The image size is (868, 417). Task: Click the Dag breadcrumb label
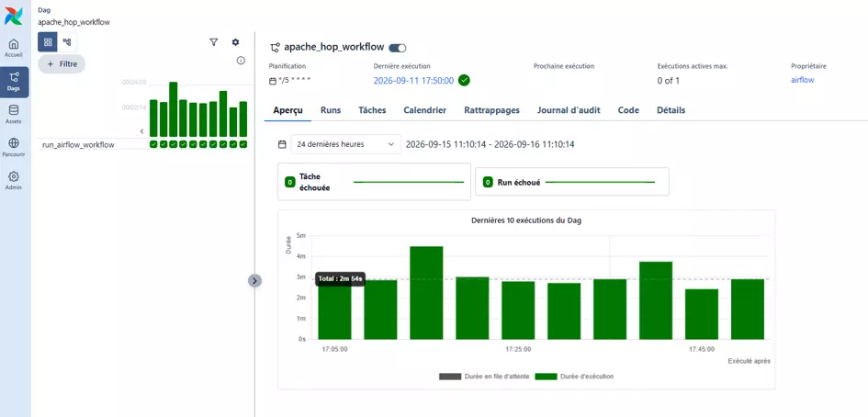click(44, 10)
